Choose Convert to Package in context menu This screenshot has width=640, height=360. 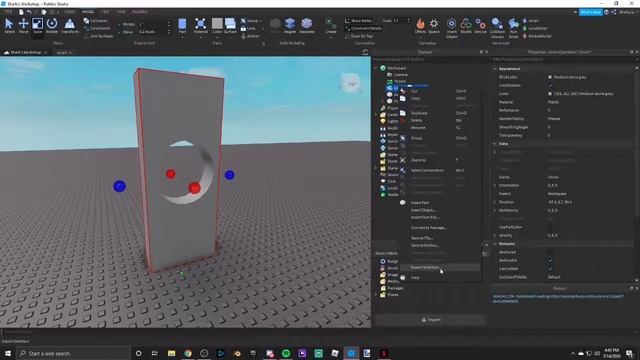440,228
